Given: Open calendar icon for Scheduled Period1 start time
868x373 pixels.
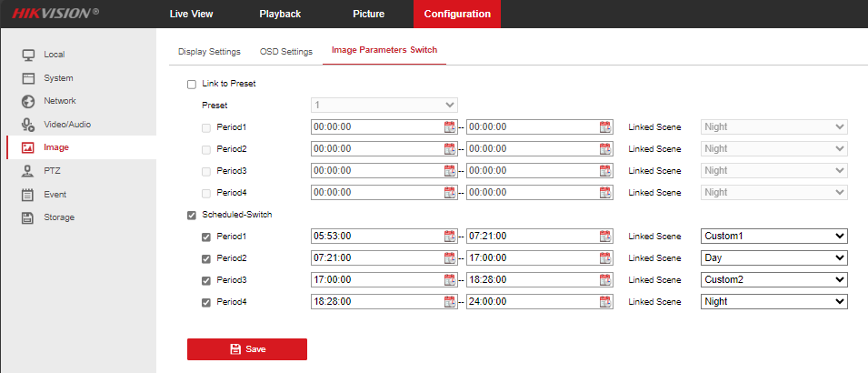Looking at the screenshot, I should pos(449,237).
